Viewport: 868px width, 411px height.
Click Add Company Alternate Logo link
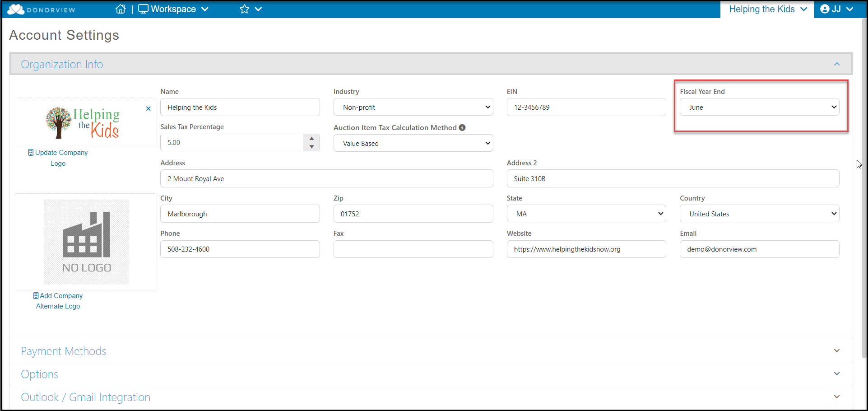(x=58, y=301)
